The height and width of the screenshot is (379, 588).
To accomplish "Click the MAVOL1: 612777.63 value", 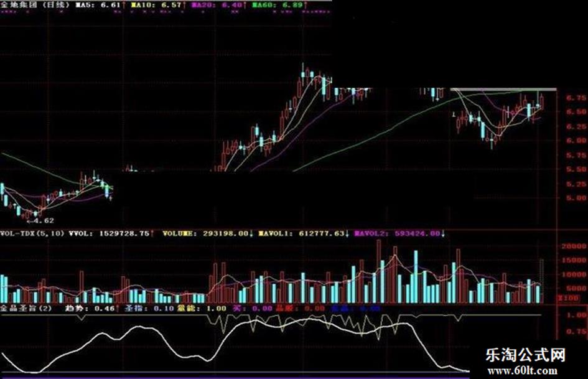I will coord(304,233).
